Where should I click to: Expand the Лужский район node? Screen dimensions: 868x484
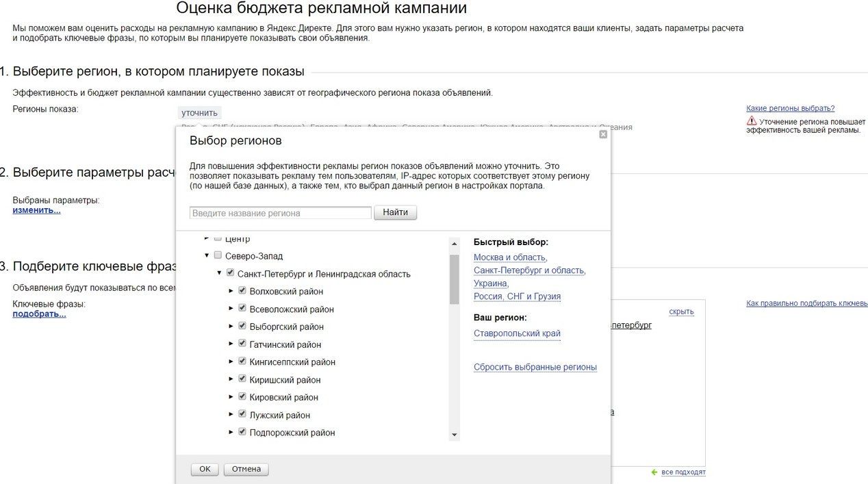(x=231, y=415)
